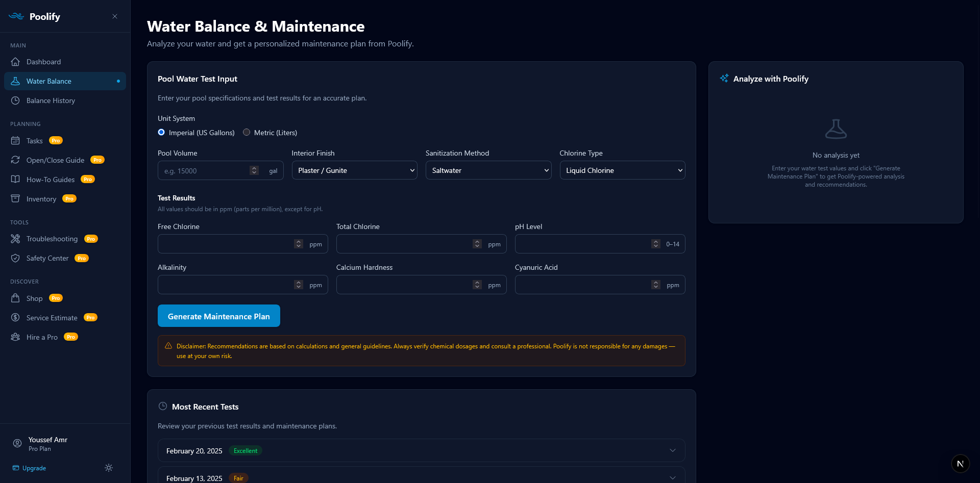Screen dimensions: 980x483
Task: Open Open/Close Guide in the sidebar
Action: [65, 160]
